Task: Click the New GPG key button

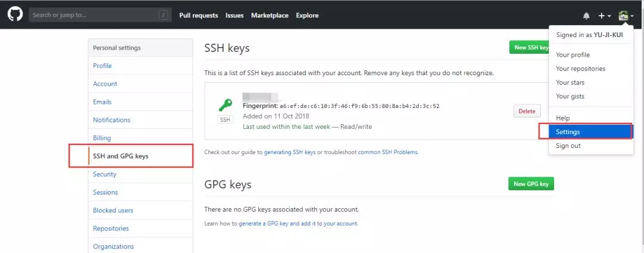Action: [531, 184]
